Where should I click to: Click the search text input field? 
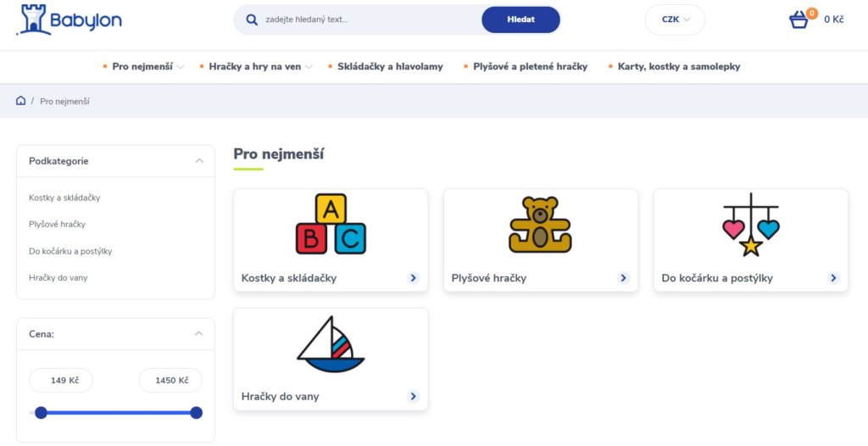click(x=371, y=20)
